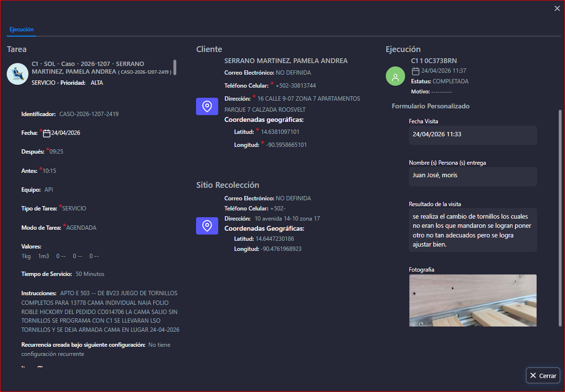Screen dimensions: 565x392
Task: Open the Fotografia image thumbnail
Action: pyautogui.click(x=473, y=301)
